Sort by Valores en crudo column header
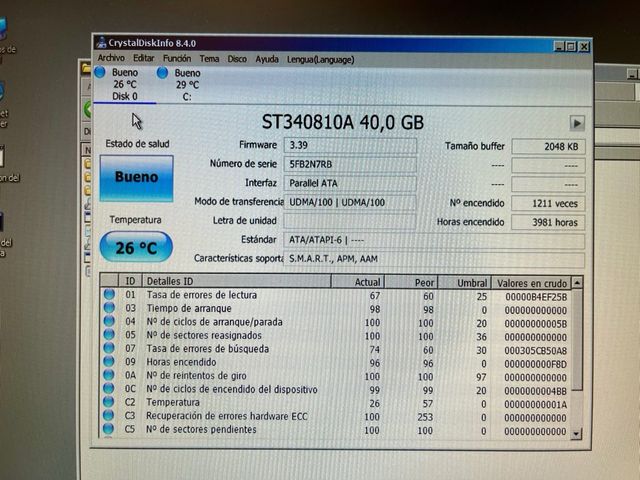This screenshot has height=480, width=640. click(x=531, y=283)
